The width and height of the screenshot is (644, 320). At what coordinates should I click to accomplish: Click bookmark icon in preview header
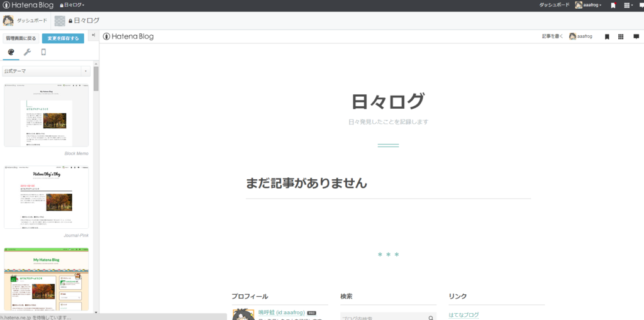607,36
